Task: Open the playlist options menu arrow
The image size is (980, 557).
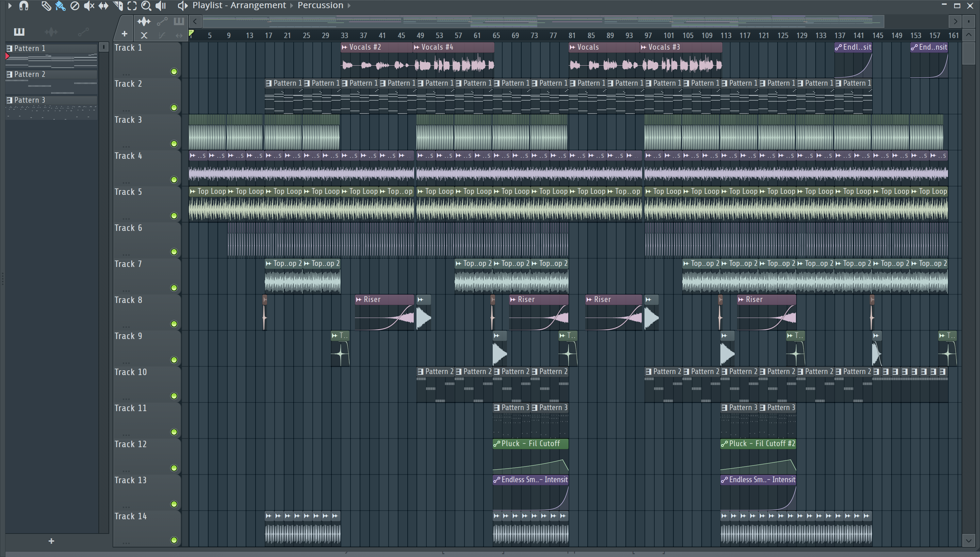Action: coord(10,6)
